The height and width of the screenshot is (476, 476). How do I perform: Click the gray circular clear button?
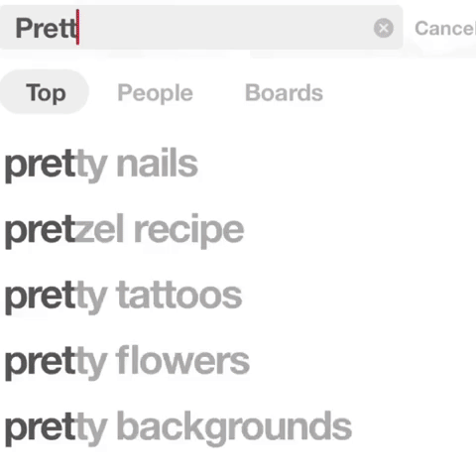tap(384, 28)
